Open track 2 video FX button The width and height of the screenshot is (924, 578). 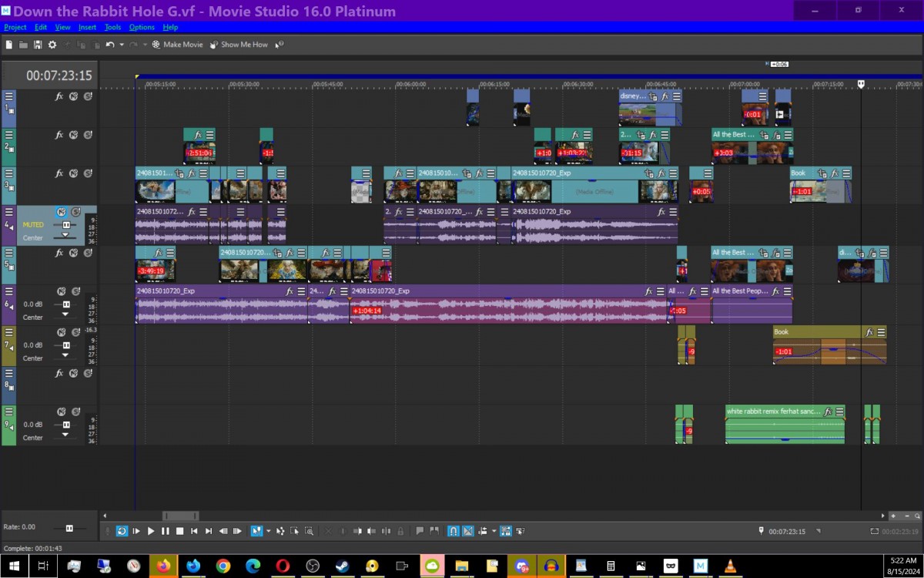59,135
